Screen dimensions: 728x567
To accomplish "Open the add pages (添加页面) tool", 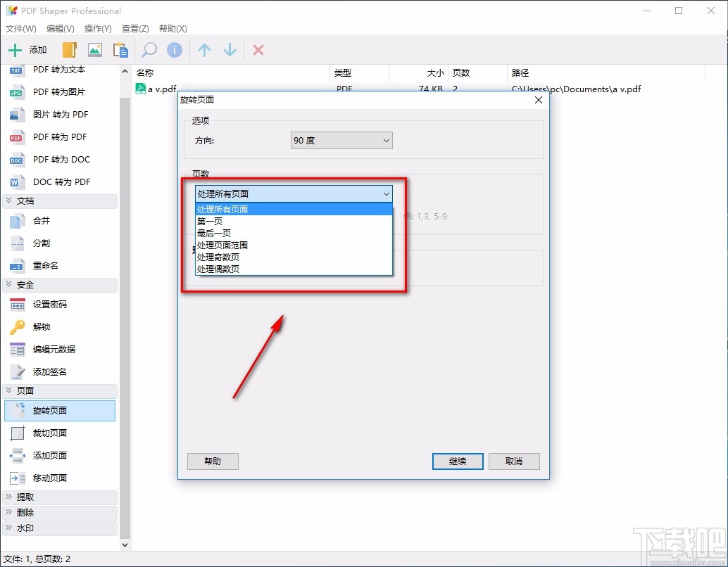I will point(59,456).
